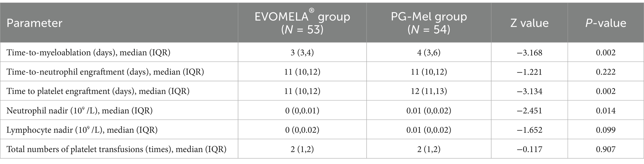Select the EVOMELA group column header
Viewport: 644px width, 164px height.
coord(302,22)
